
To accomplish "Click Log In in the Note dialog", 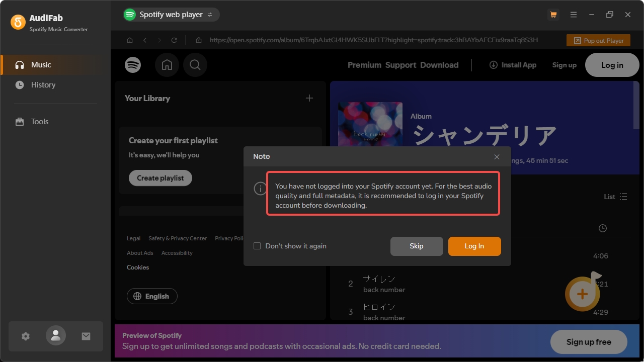I will [x=474, y=246].
